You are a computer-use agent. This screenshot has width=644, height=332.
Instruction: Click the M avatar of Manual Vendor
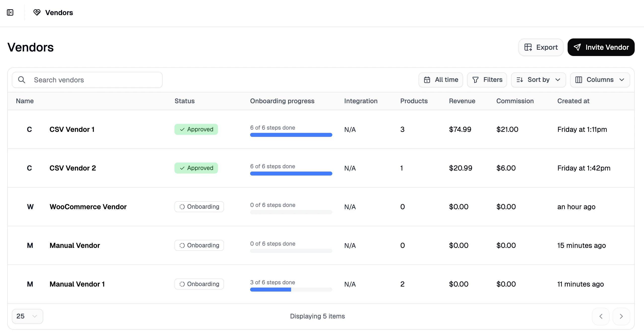(x=30, y=245)
